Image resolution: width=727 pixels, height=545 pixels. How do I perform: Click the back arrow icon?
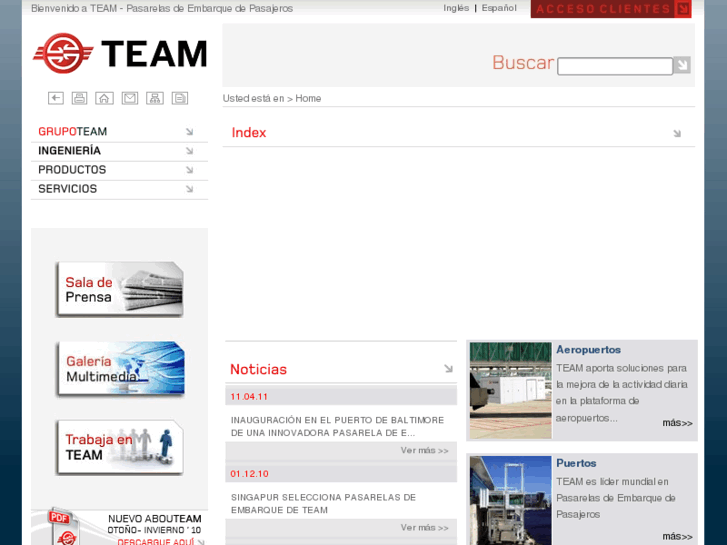coord(56,98)
